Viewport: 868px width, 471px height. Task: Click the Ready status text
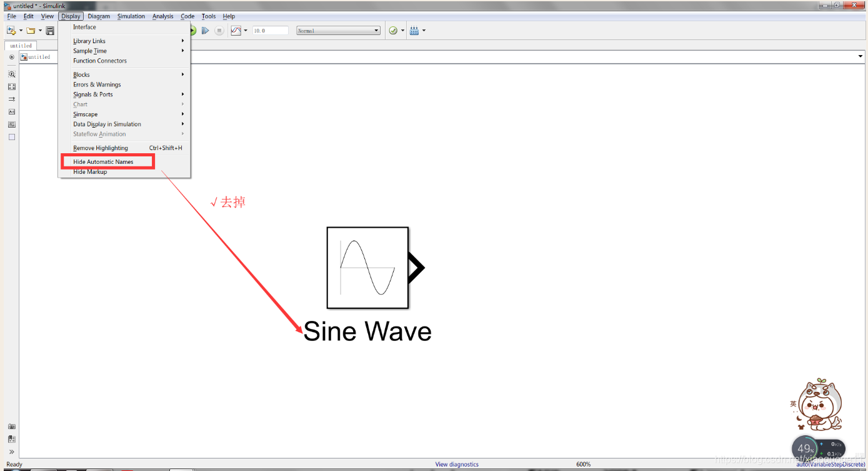(14, 464)
